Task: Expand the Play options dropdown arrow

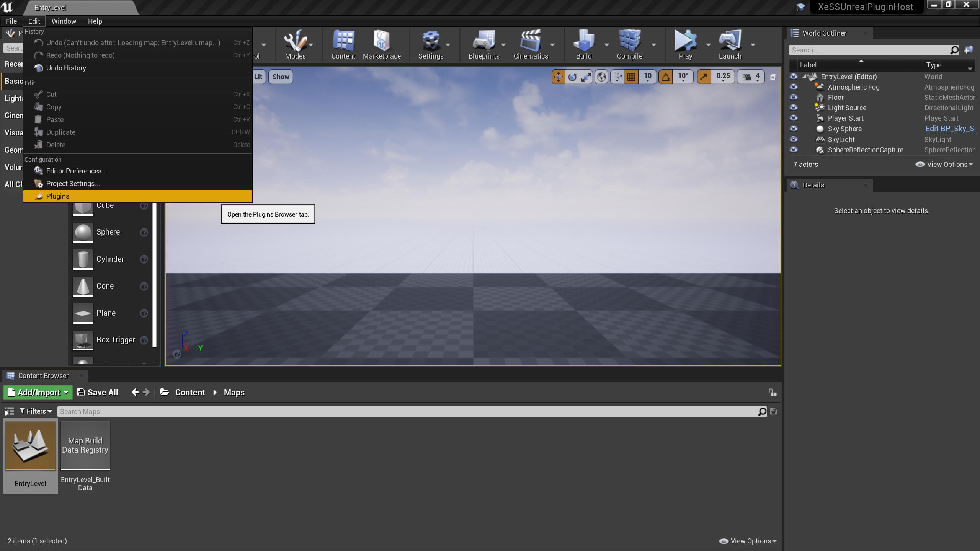Action: 709,45
